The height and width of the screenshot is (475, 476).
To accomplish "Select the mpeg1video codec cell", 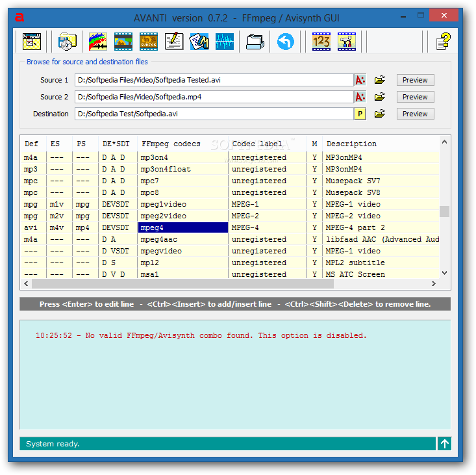I will click(x=183, y=205).
